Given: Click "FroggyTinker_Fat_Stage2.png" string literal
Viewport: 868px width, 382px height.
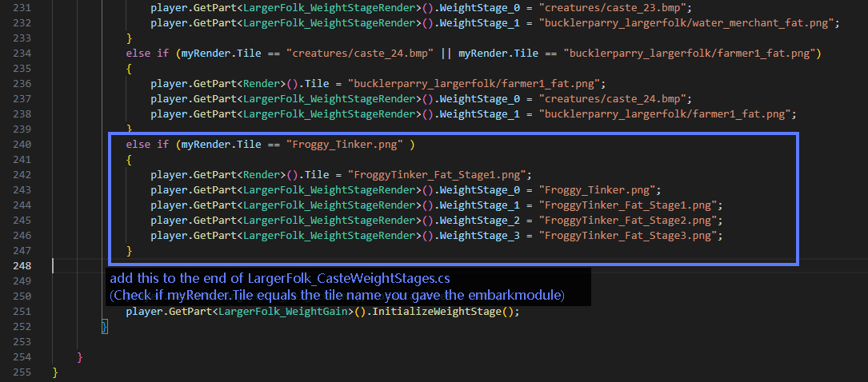Looking at the screenshot, I should [x=631, y=221].
